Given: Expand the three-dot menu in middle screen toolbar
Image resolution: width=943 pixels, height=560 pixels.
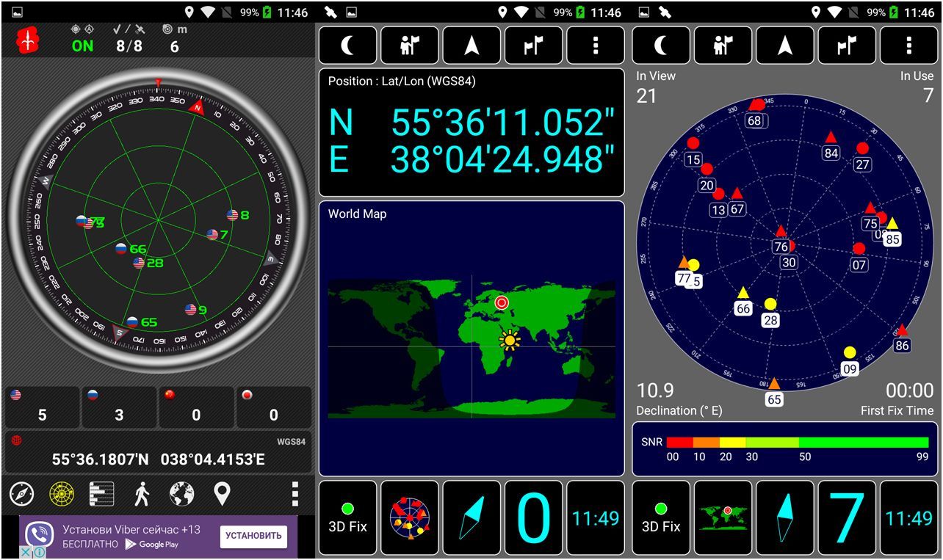Looking at the screenshot, I should pos(596,46).
